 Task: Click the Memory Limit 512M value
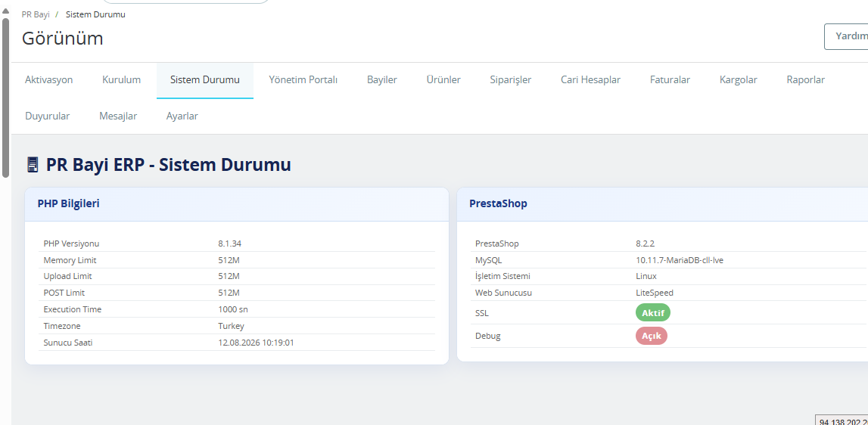click(x=229, y=260)
